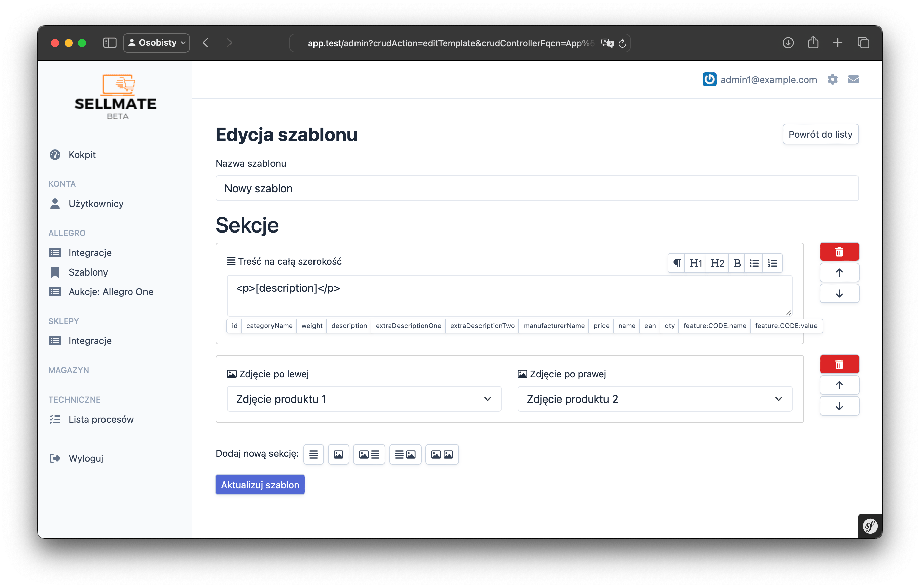Go back in browser history
920x588 pixels.
[206, 43]
